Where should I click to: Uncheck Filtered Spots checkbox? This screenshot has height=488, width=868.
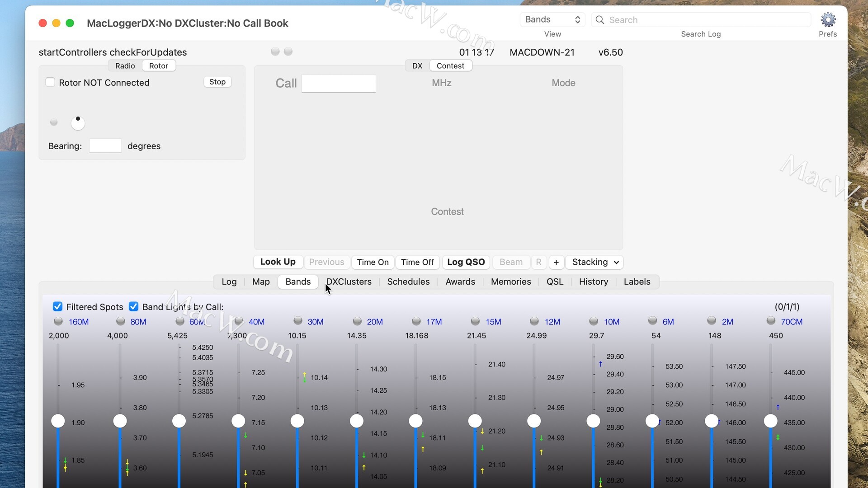click(x=57, y=307)
